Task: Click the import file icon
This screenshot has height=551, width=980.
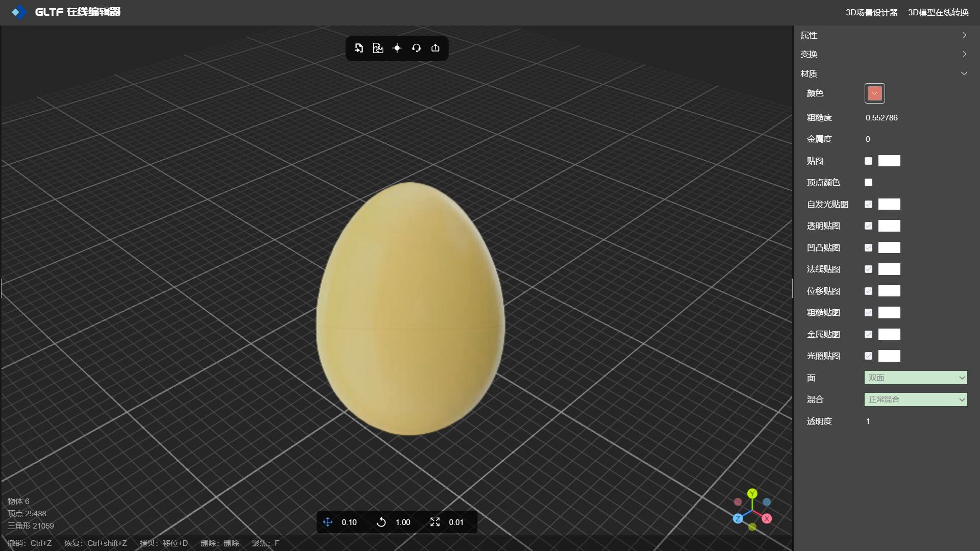Action: coord(359,48)
